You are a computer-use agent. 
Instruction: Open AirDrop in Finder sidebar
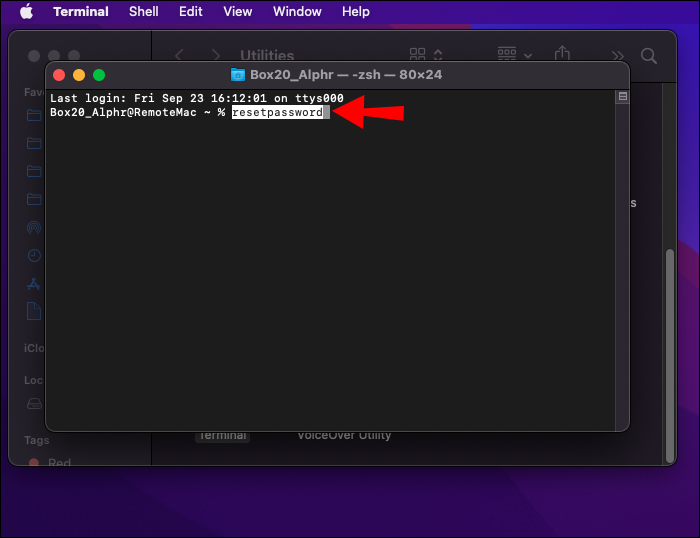pos(34,227)
